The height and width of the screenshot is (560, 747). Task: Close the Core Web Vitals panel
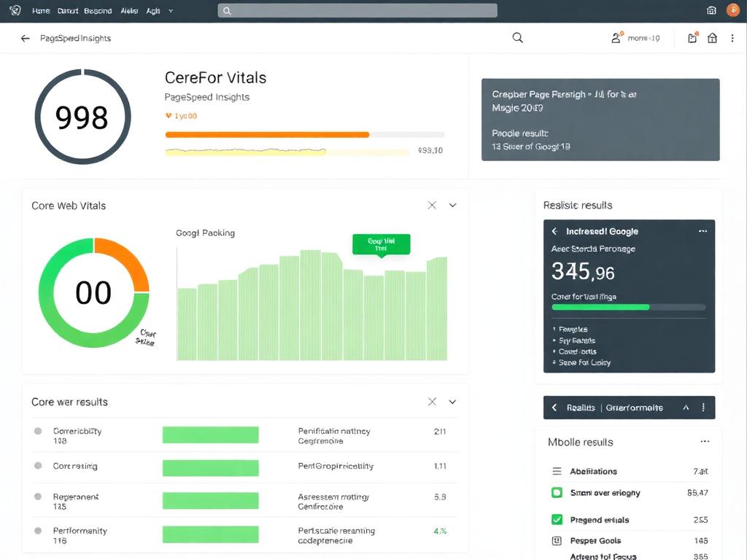(432, 205)
